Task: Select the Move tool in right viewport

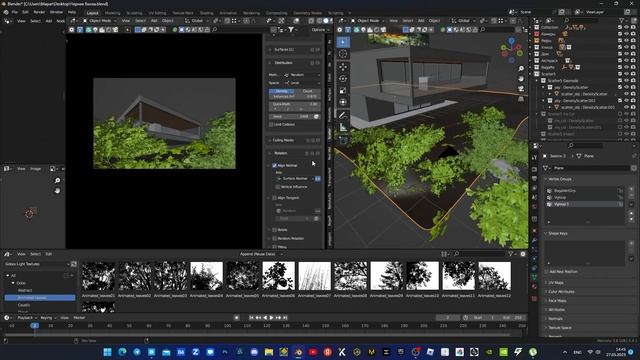Action: 343,67
